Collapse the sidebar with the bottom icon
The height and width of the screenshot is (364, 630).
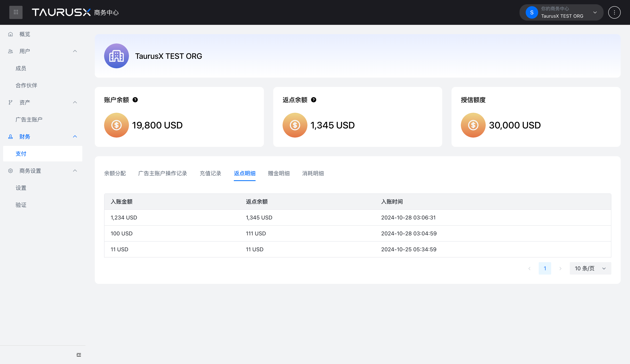point(79,355)
